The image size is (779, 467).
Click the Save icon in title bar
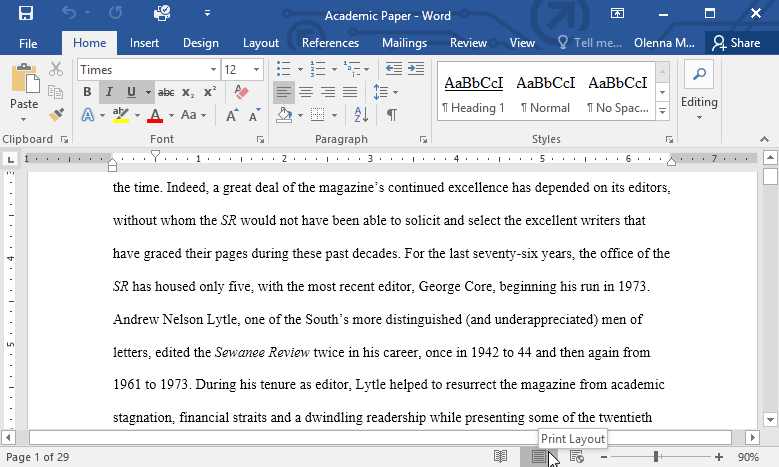click(x=26, y=15)
